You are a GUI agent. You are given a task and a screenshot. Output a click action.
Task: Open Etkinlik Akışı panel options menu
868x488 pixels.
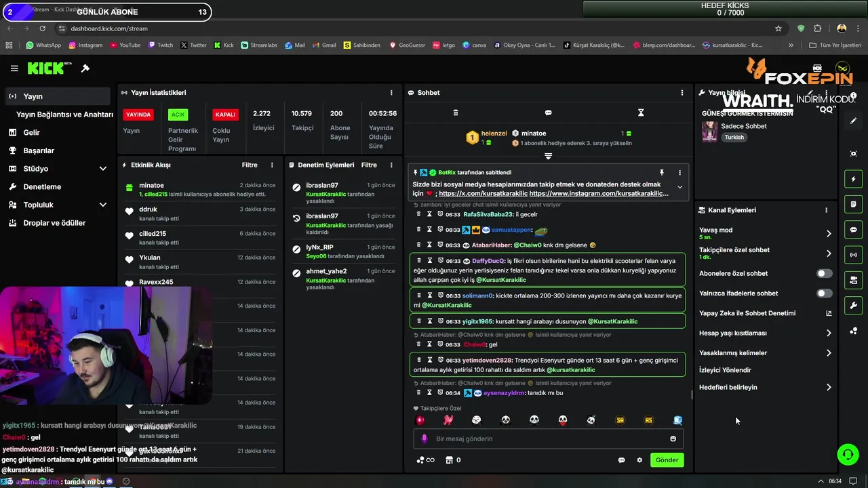272,165
